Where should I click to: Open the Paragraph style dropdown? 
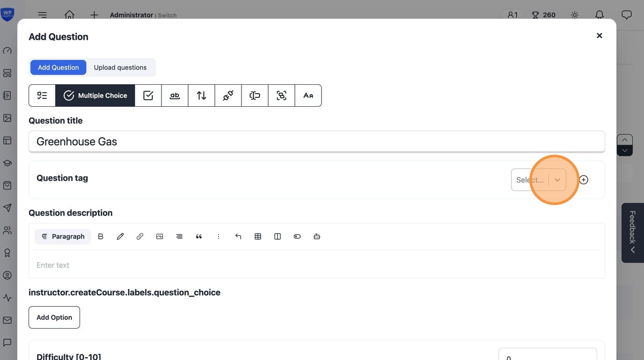pos(63,236)
